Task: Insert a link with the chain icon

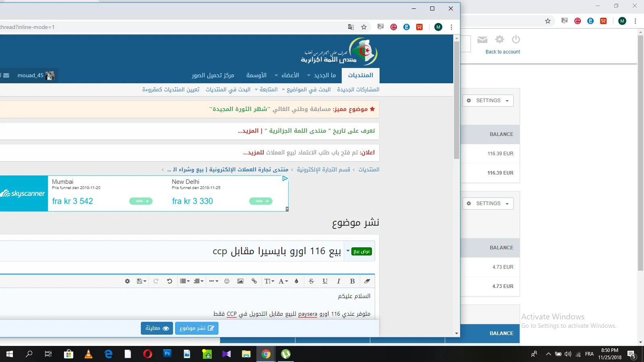Action: pos(254,281)
